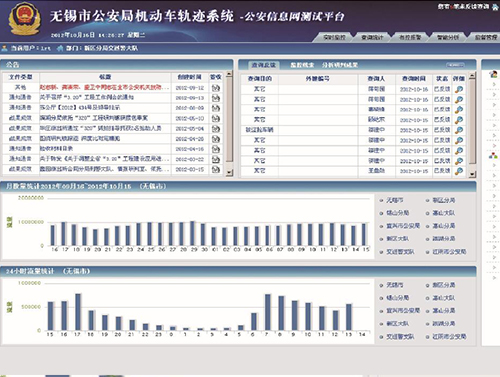Open the announcement titled with 【2012】
The image size is (500, 377).
tap(80, 108)
